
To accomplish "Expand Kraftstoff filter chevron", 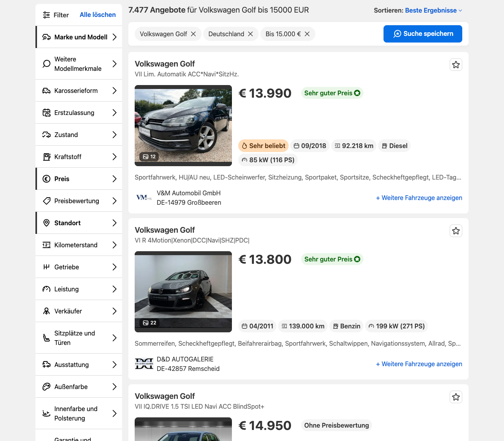I will pyautogui.click(x=115, y=157).
